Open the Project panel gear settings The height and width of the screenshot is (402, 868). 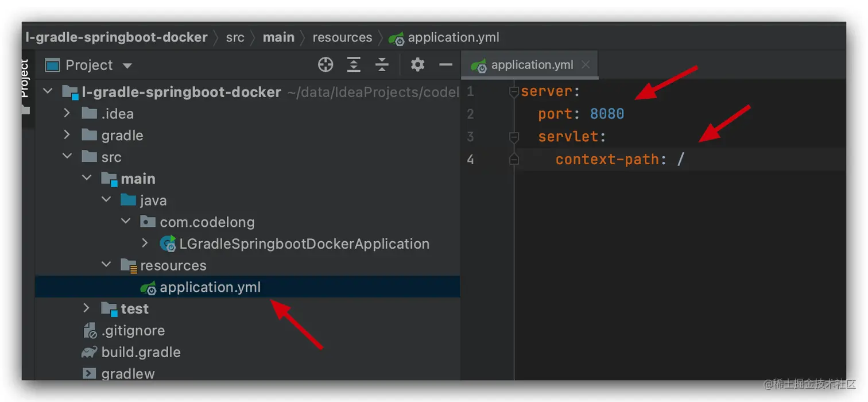point(417,65)
